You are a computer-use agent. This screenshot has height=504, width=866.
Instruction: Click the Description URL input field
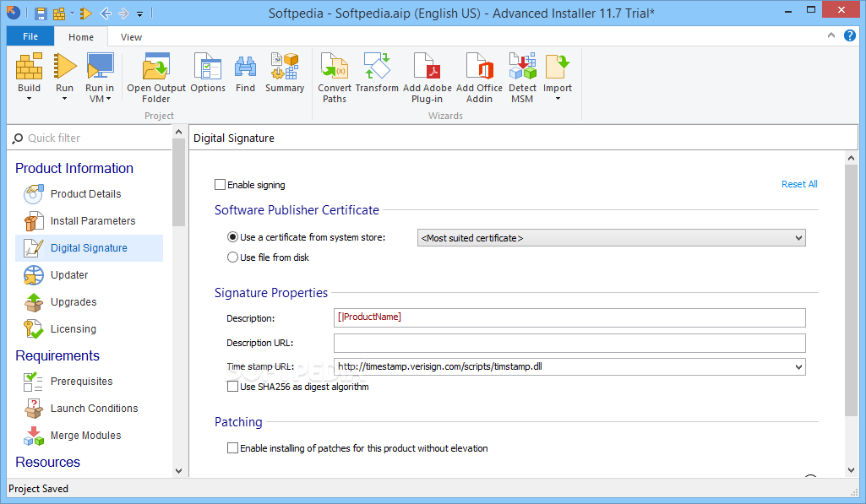[569, 343]
